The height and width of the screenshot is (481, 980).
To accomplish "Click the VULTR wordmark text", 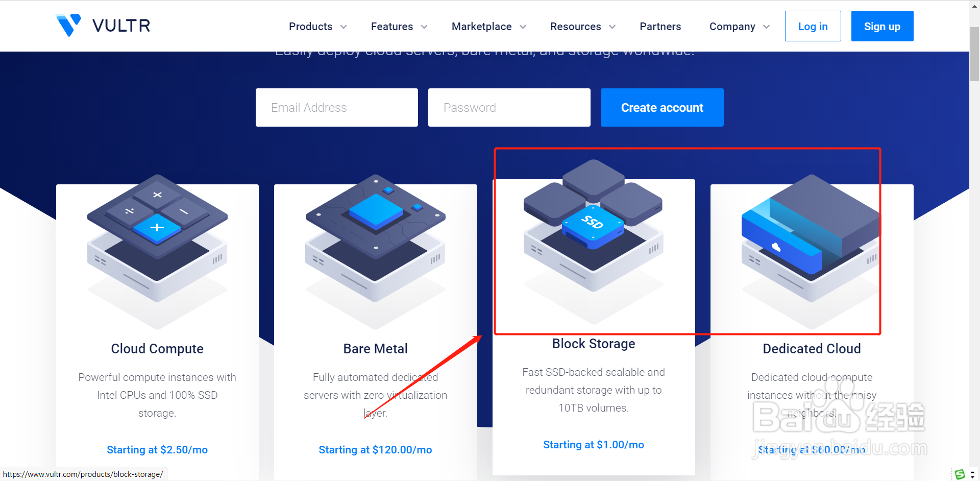I will (121, 26).
